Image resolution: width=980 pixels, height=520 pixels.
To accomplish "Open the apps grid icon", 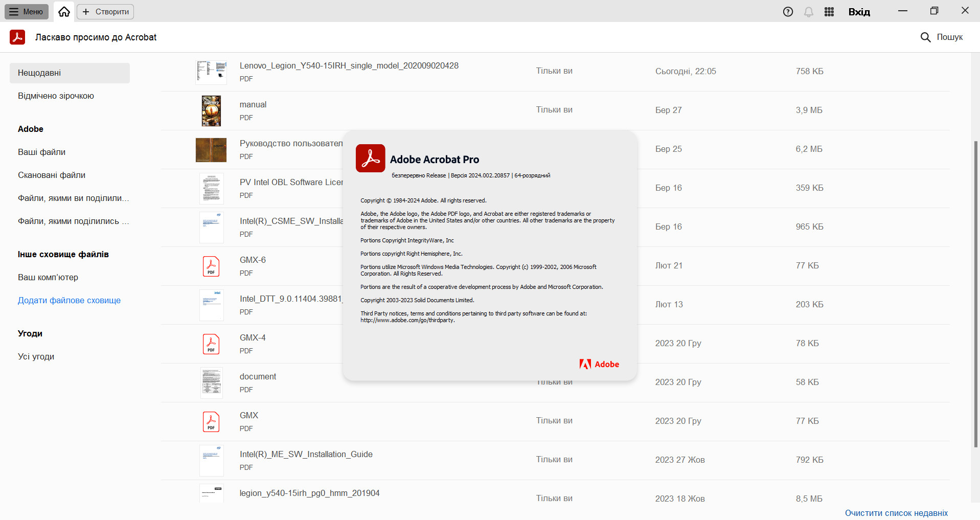I will 829,12.
